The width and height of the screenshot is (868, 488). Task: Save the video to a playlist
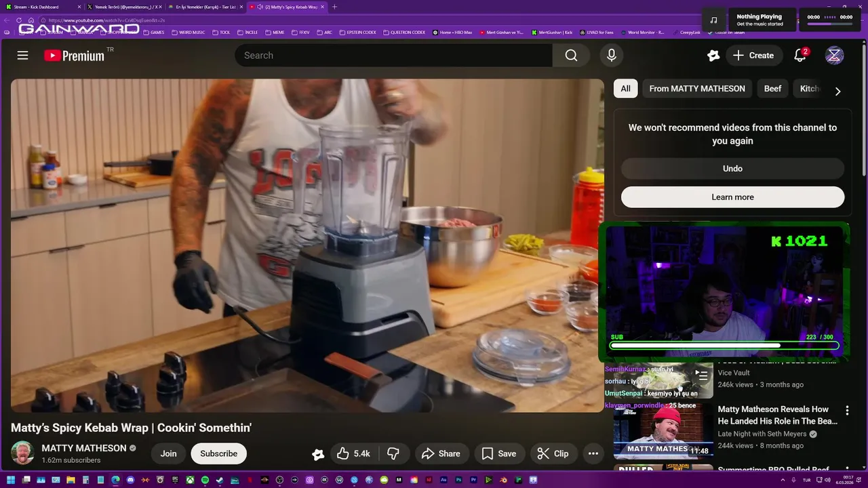(498, 453)
